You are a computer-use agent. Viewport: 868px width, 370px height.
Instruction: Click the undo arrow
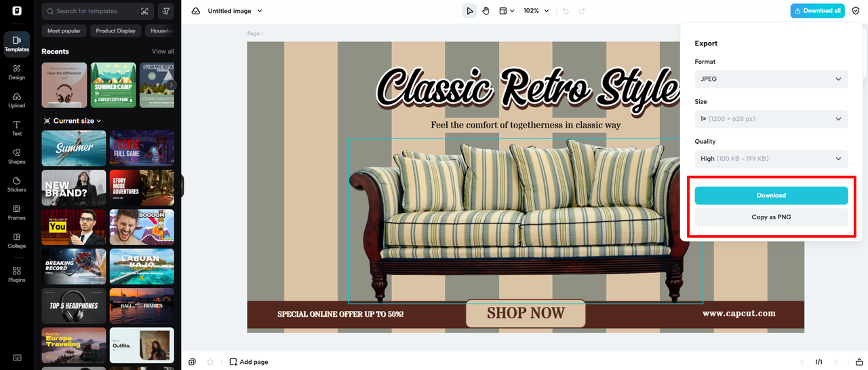[x=566, y=11]
